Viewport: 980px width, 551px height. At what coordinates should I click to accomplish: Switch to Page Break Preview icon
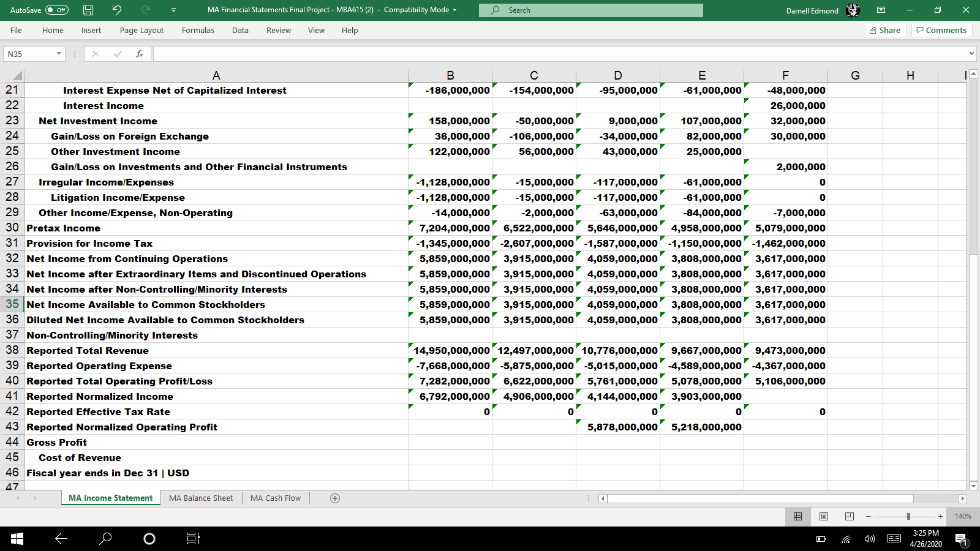[x=849, y=516]
